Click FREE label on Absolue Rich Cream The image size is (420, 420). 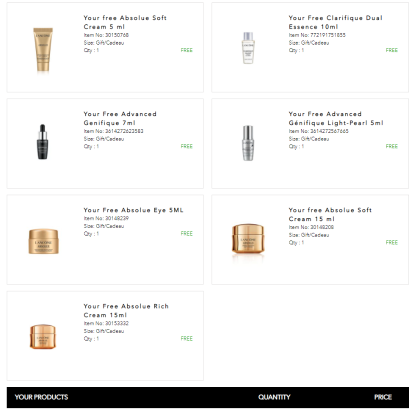187,338
